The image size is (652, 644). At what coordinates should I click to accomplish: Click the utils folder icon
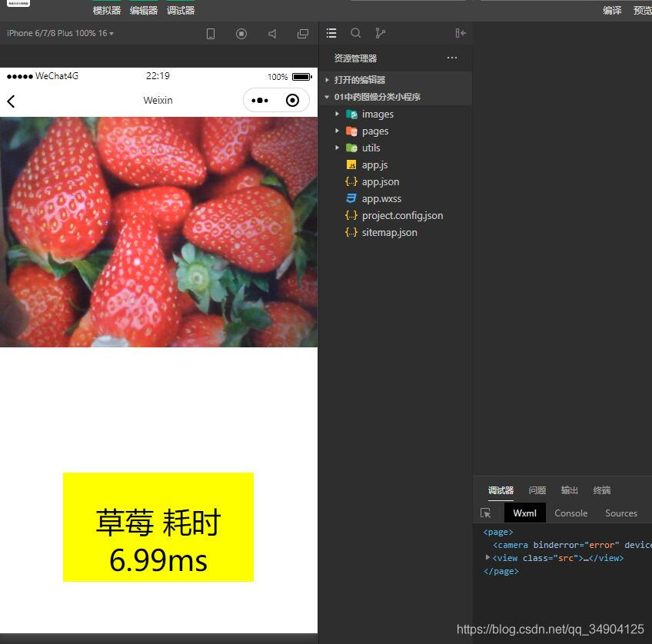click(352, 148)
